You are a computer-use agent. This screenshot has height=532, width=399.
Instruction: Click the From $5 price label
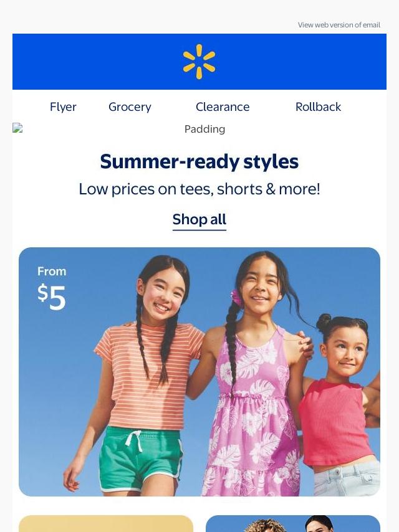[x=52, y=288]
